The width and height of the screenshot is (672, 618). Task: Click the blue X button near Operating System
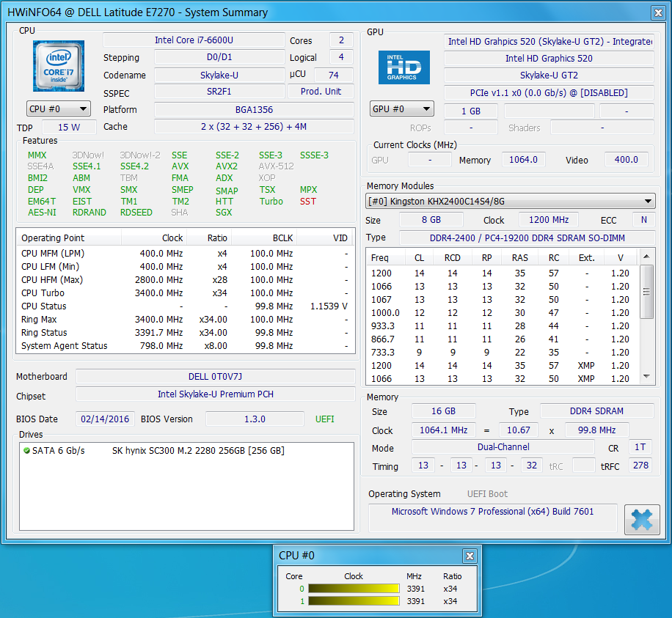(642, 520)
